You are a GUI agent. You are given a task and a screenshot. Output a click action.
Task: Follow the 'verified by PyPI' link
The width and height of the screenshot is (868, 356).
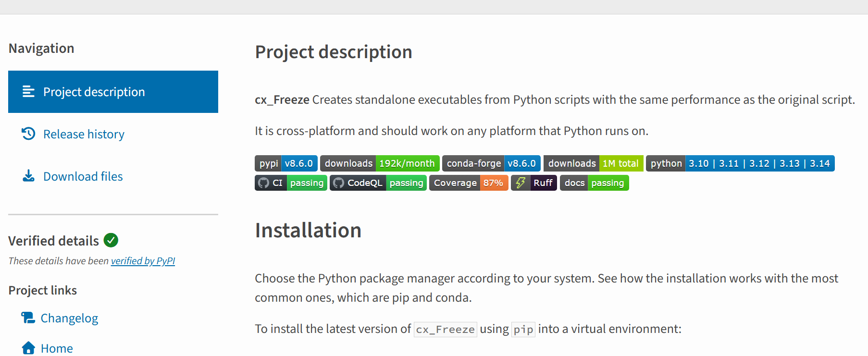pos(143,261)
